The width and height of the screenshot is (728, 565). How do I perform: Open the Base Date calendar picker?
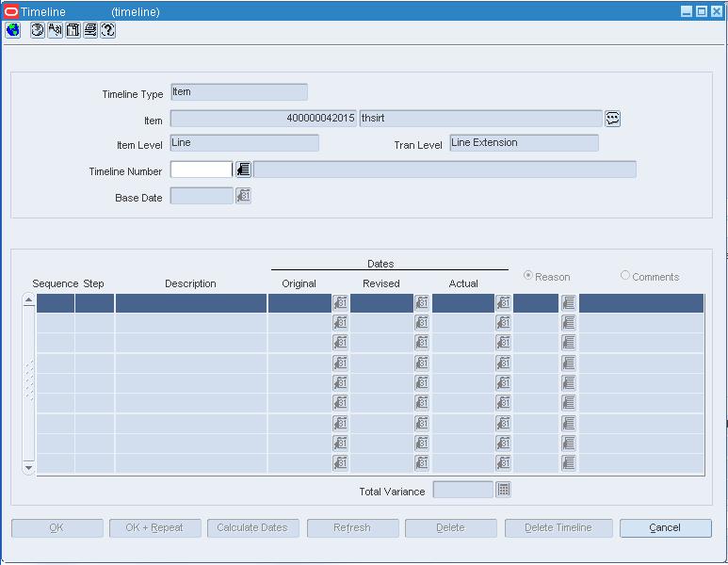click(243, 196)
